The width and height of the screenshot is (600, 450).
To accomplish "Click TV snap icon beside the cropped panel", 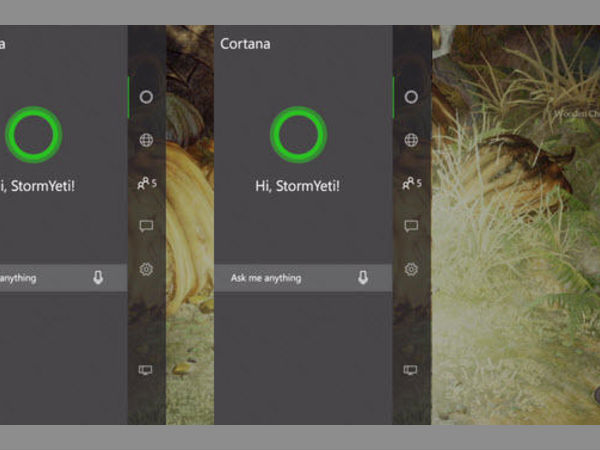I will pos(145,370).
